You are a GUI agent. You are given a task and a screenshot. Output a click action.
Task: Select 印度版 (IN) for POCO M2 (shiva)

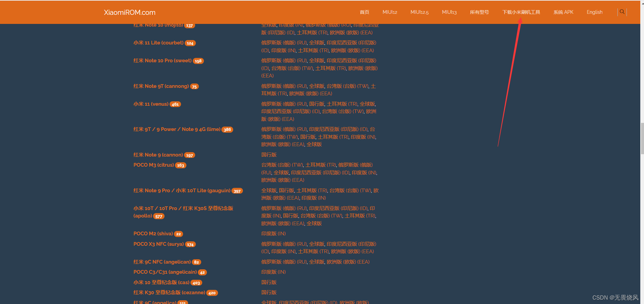point(274,234)
